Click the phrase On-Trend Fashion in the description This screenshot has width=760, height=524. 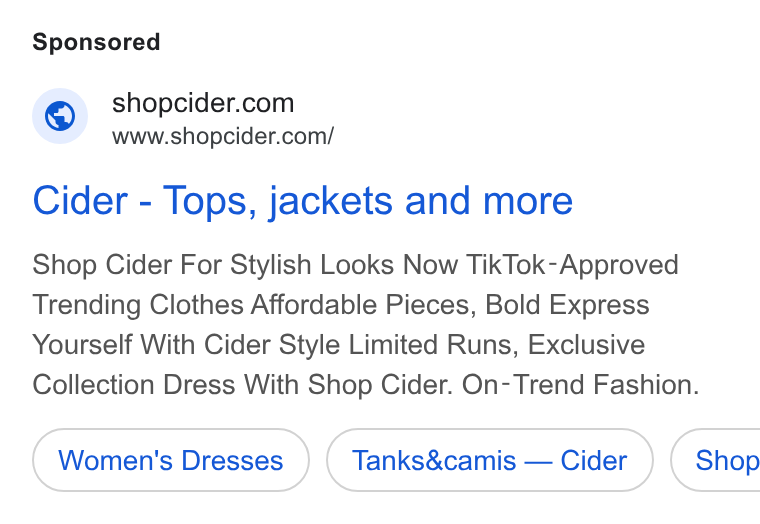[580, 385]
